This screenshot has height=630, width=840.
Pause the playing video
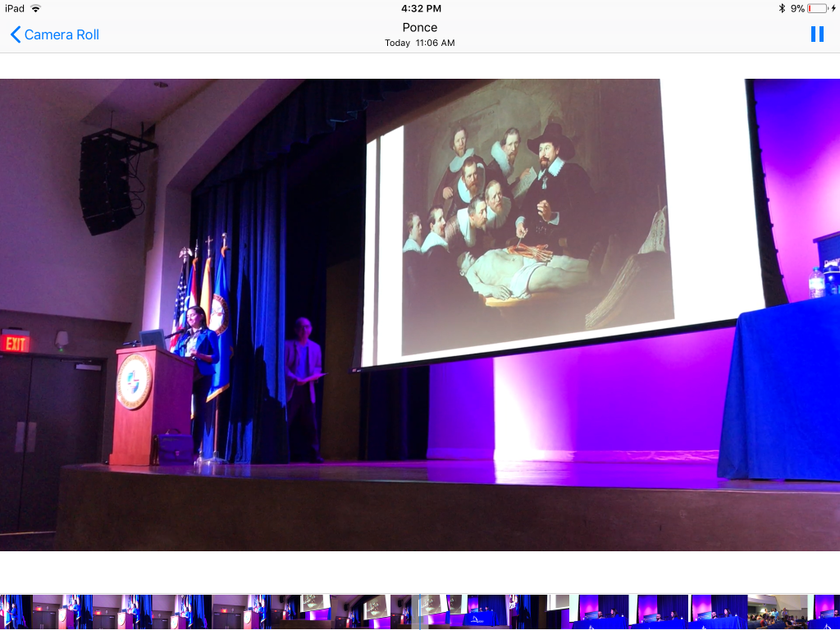[x=817, y=34]
